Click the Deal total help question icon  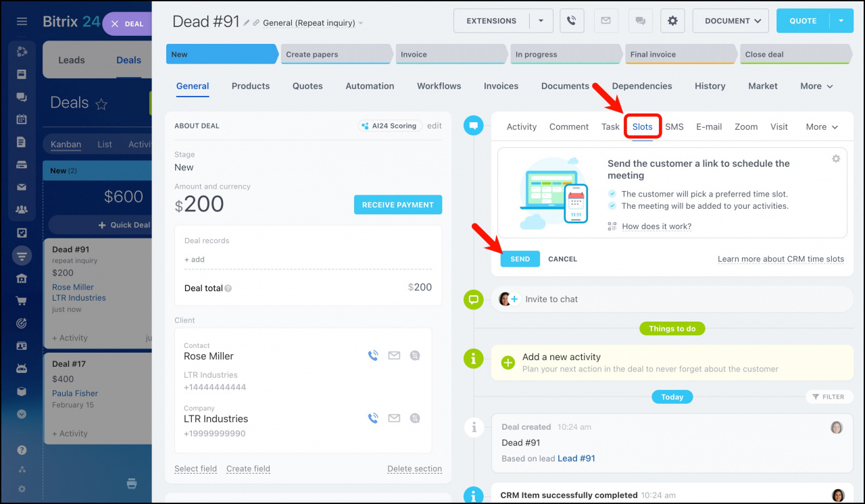point(228,288)
